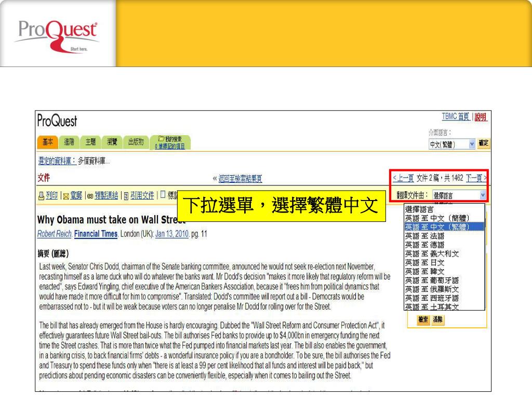Click the 摘要 (匯總) heading
Image resolution: width=532 pixels, height=399 pixels.
[x=54, y=254]
